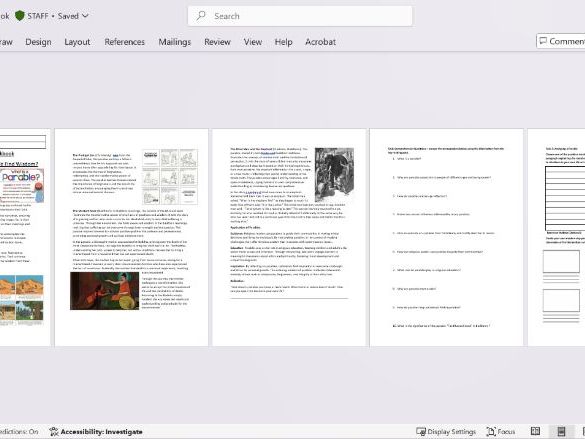Select the comic strip grid image
Image resolution: width=585 pixels, height=439 pixels.
(170, 177)
